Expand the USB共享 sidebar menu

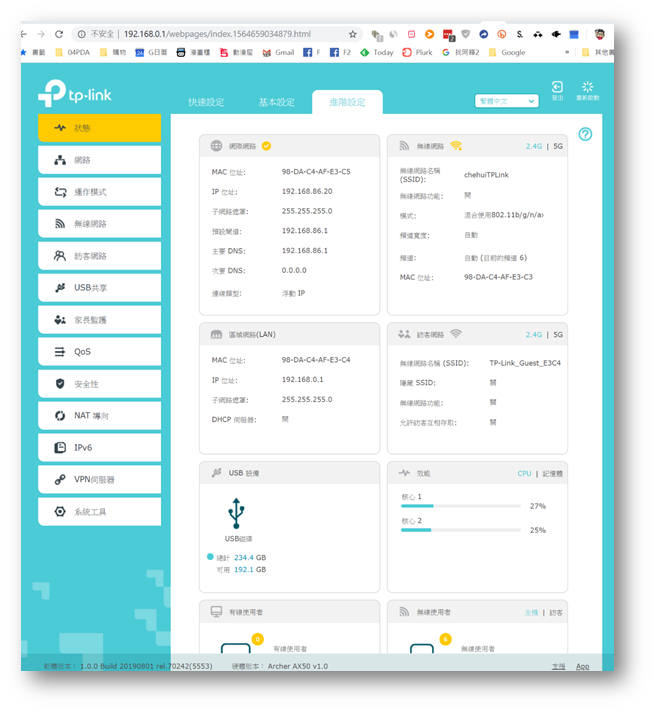coord(99,288)
